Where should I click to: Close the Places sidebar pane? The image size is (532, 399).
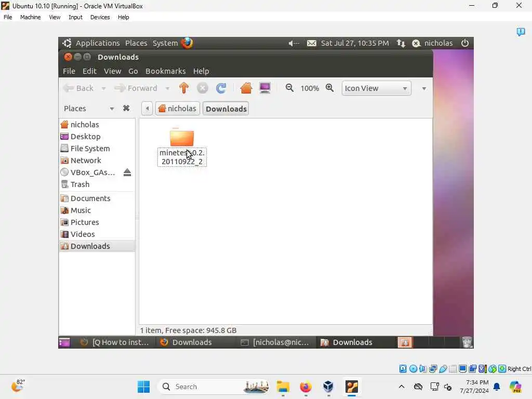(x=126, y=108)
